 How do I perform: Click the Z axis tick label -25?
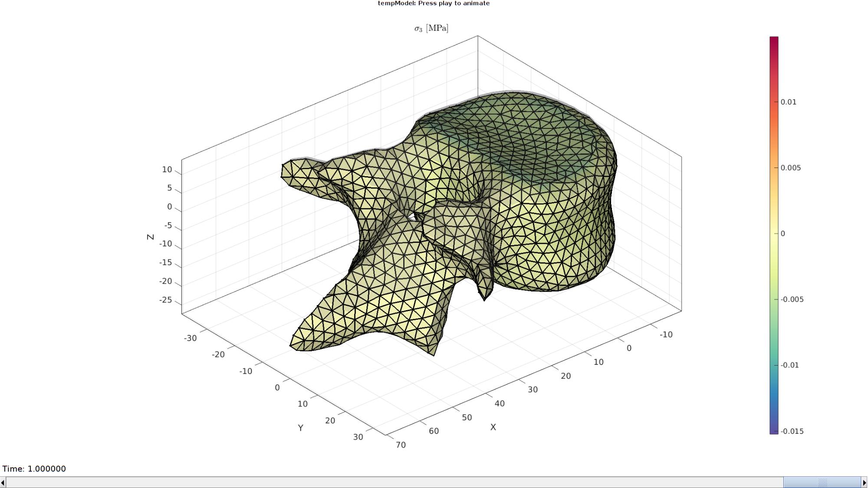tap(166, 300)
